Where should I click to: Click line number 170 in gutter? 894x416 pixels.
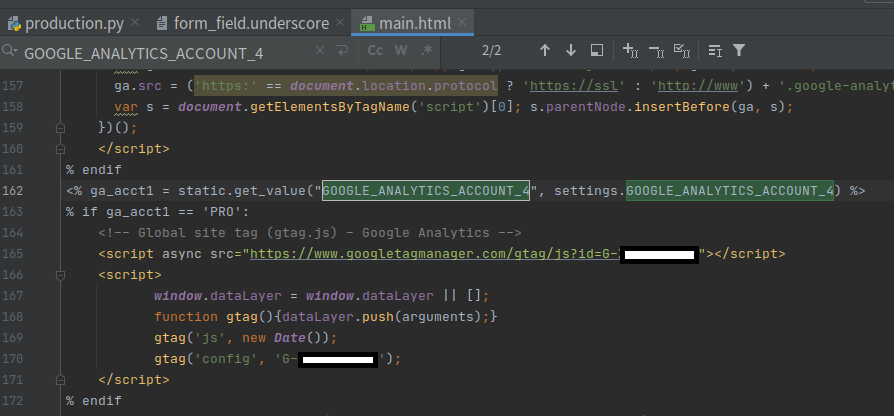13,359
